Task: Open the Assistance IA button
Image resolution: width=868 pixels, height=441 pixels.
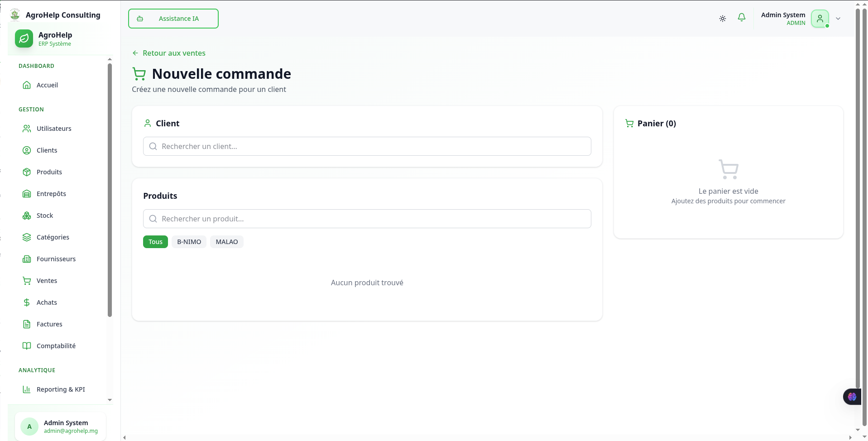Action: click(173, 19)
